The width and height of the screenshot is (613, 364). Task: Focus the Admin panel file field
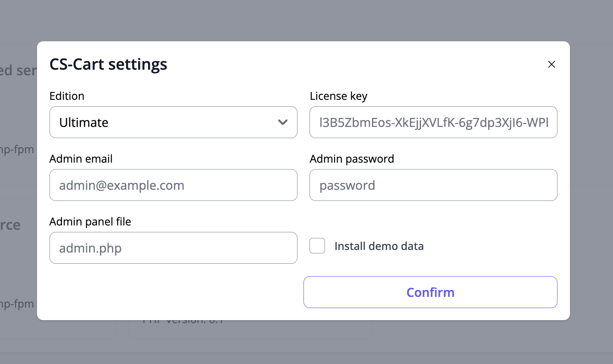click(x=173, y=248)
